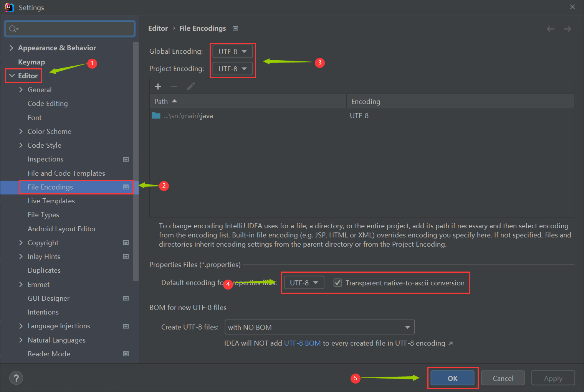Click the edit pencil icon
The height and width of the screenshot is (392, 584).
point(191,87)
